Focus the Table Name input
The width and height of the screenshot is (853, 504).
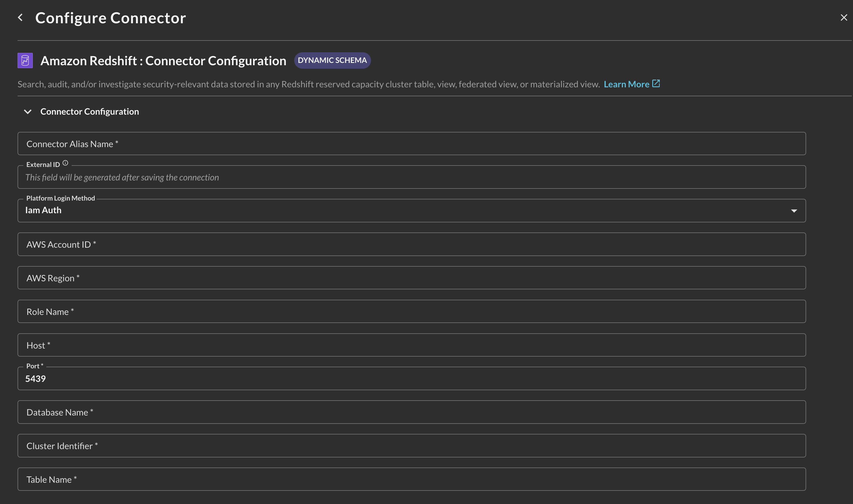coord(412,479)
